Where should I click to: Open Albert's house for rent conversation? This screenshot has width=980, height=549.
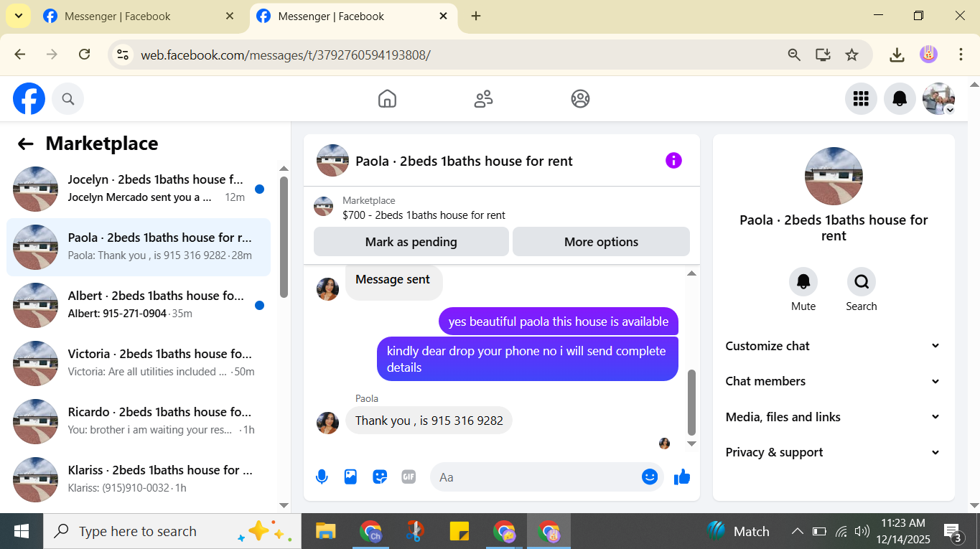pyautogui.click(x=139, y=306)
